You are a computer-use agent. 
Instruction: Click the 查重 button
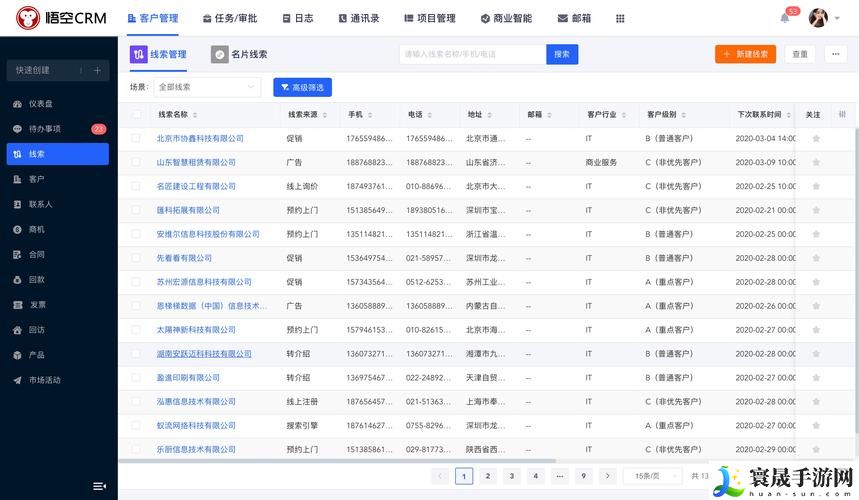coord(800,54)
